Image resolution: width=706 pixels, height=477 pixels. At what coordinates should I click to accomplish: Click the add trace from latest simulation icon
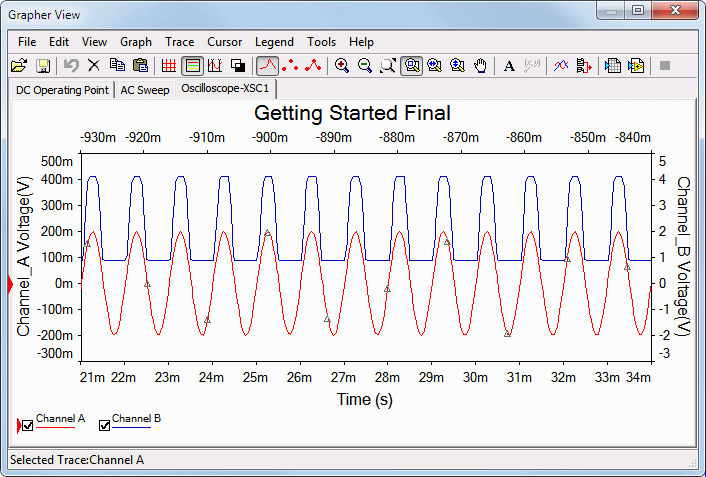pyautogui.click(x=584, y=66)
